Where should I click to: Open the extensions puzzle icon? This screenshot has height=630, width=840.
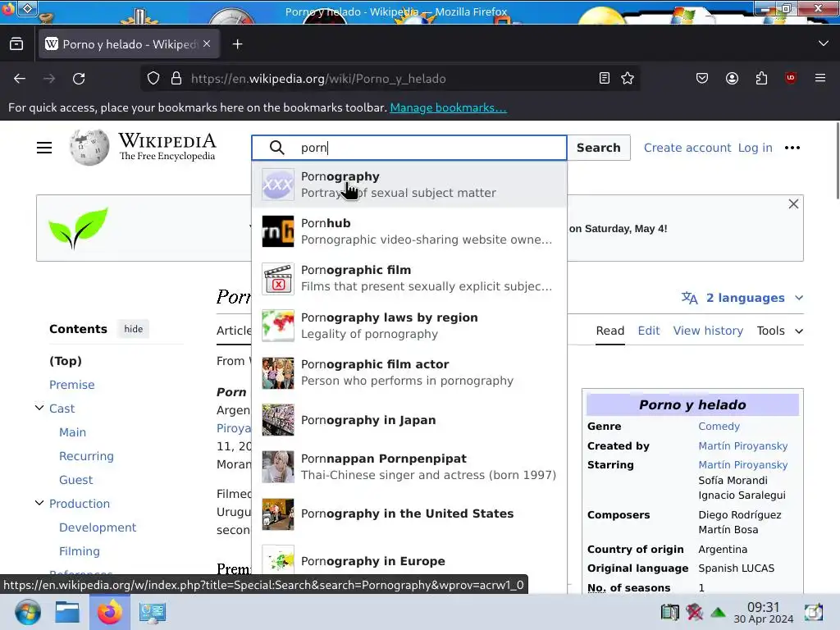(x=761, y=78)
